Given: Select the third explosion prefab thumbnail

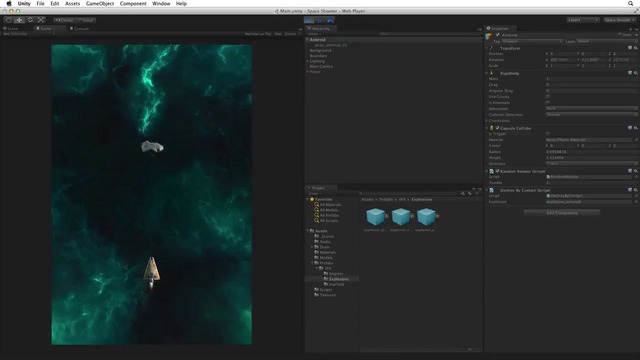Looking at the screenshot, I should point(426,217).
